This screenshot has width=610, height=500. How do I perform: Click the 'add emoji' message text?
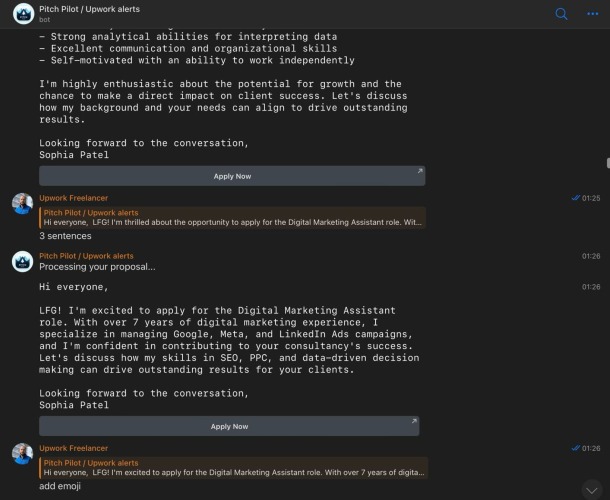point(60,486)
